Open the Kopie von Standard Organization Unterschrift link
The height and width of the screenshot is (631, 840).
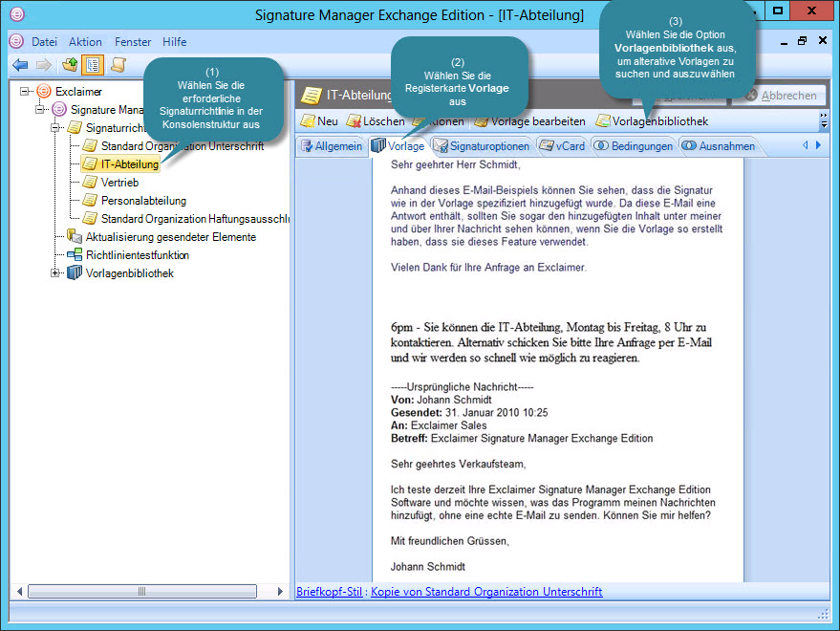[486, 592]
